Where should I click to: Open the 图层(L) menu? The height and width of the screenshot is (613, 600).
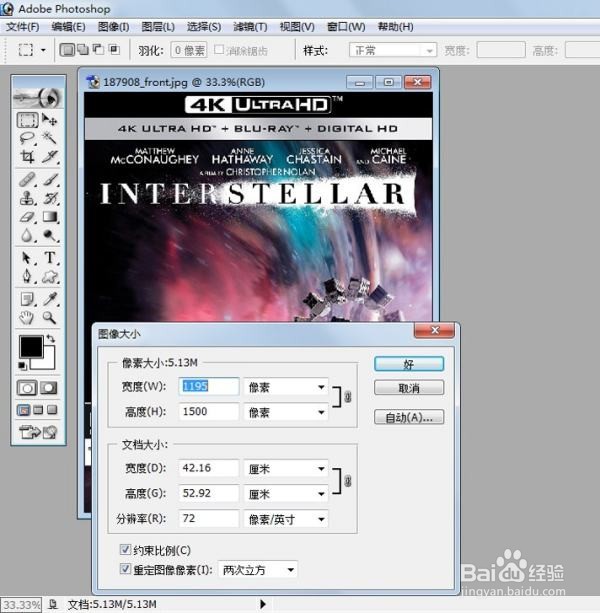coord(158,27)
